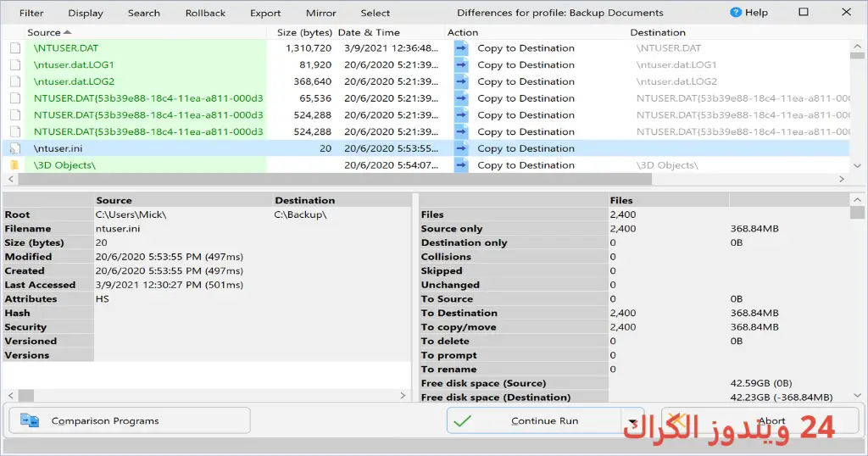Open the Filter menu
868x456 pixels.
(x=31, y=13)
